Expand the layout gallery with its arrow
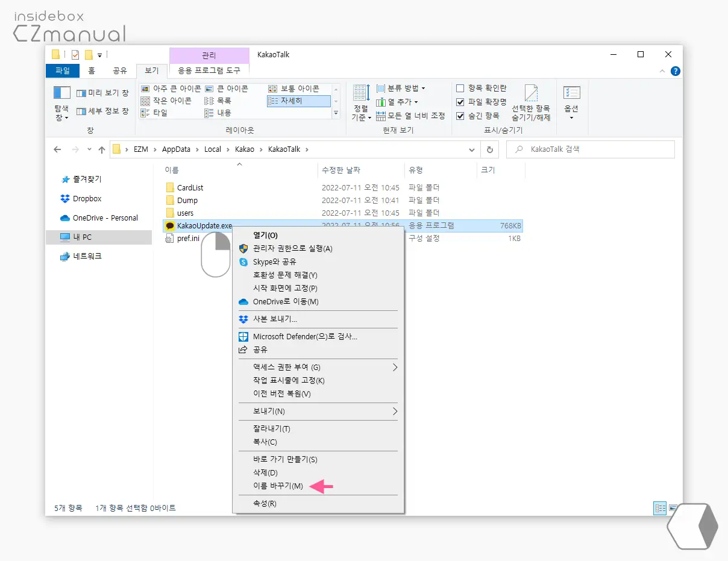 click(x=336, y=113)
